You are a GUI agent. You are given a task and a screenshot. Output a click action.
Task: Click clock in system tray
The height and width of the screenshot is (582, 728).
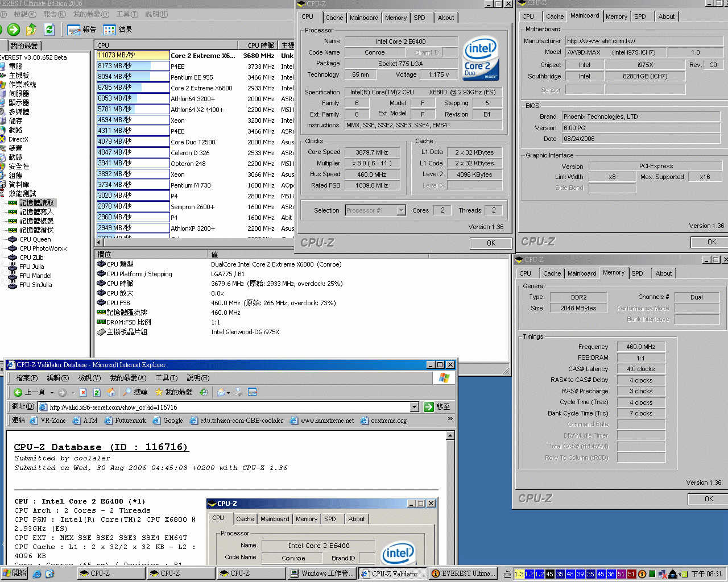(x=706, y=574)
